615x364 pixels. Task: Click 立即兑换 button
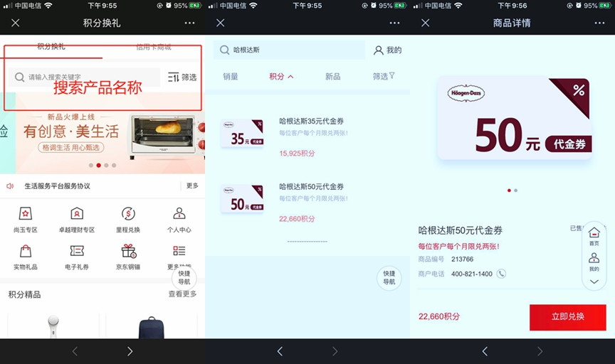[567, 317]
